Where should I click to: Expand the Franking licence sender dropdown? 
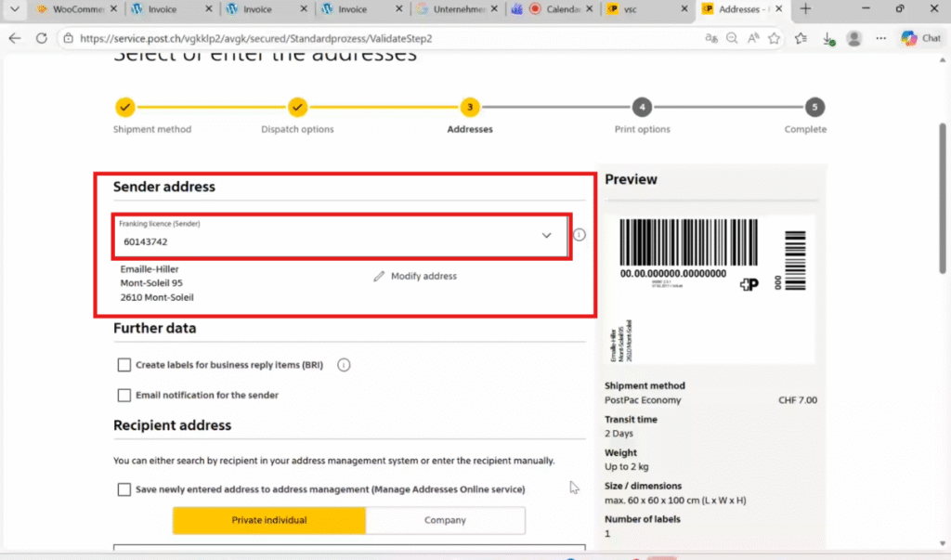coord(546,236)
